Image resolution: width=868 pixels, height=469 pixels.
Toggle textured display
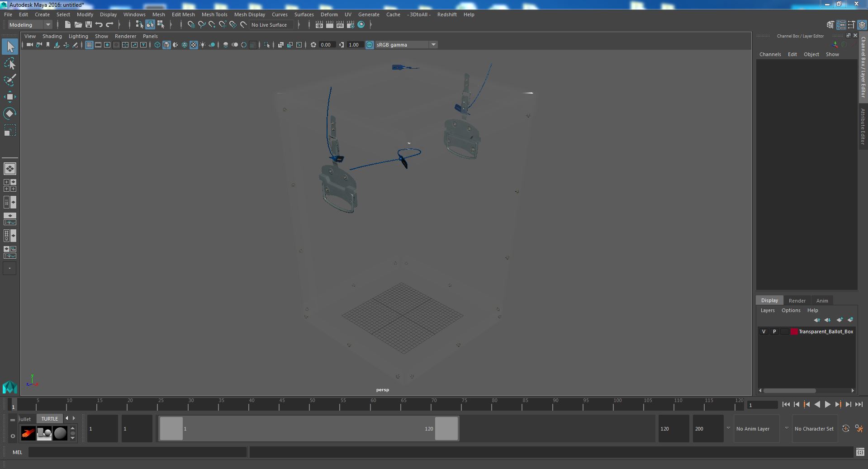(x=194, y=45)
